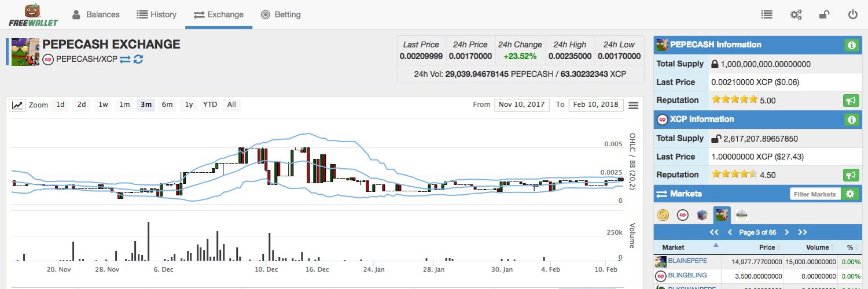Switch to the History tab
The height and width of the screenshot is (289, 868).
tap(157, 14)
